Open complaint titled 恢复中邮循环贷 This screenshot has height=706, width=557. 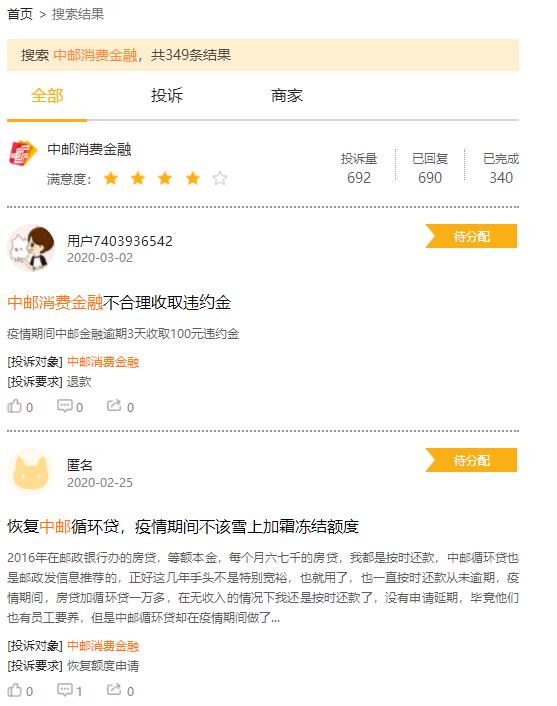tap(183, 526)
